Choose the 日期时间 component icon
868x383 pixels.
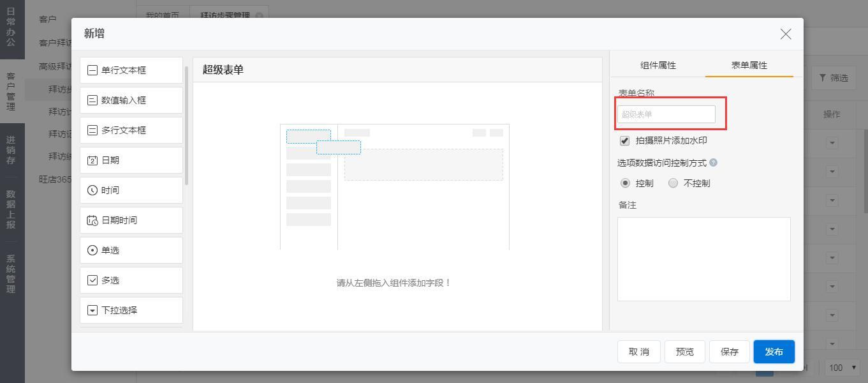pyautogui.click(x=92, y=220)
